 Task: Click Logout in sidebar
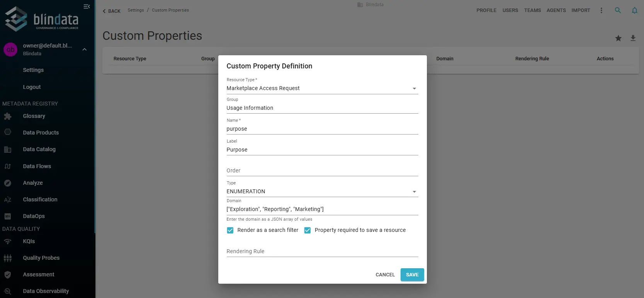click(32, 87)
